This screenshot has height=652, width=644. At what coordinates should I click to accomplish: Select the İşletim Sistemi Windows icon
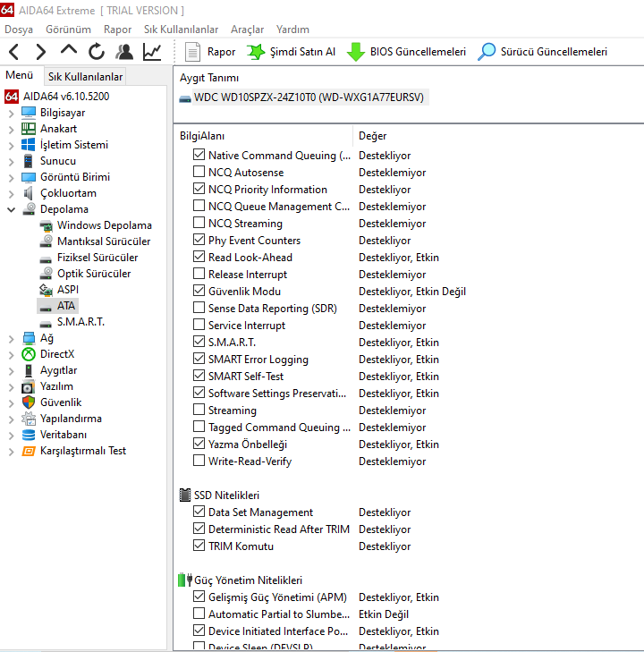click(29, 145)
